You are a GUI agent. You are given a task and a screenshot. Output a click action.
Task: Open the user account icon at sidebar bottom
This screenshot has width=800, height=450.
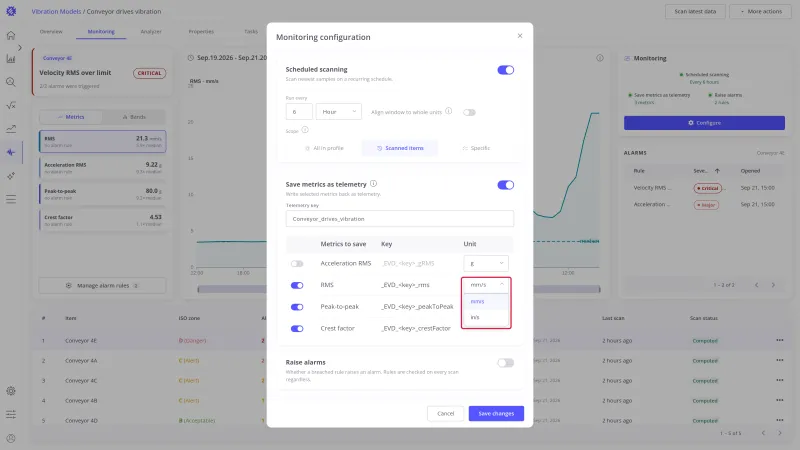pyautogui.click(x=11, y=438)
